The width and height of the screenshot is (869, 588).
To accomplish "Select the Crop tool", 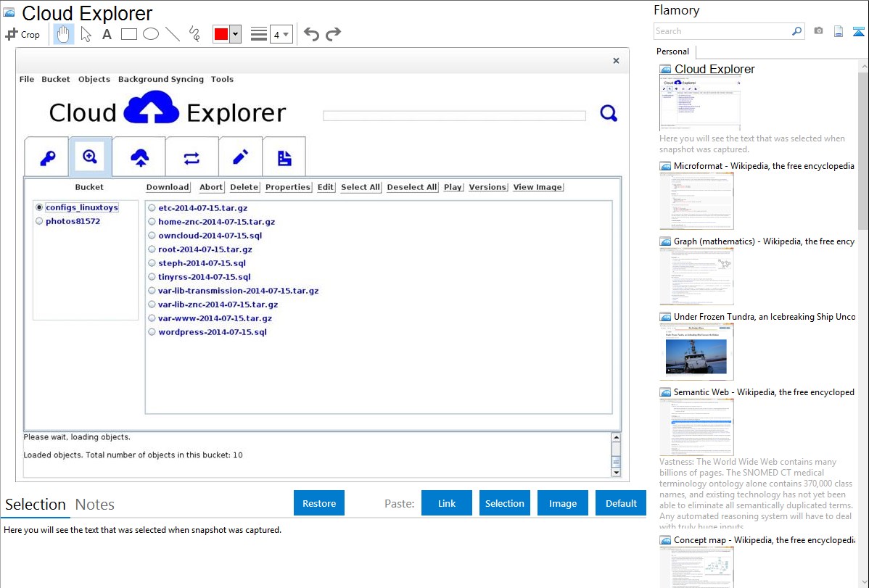I will coord(22,34).
